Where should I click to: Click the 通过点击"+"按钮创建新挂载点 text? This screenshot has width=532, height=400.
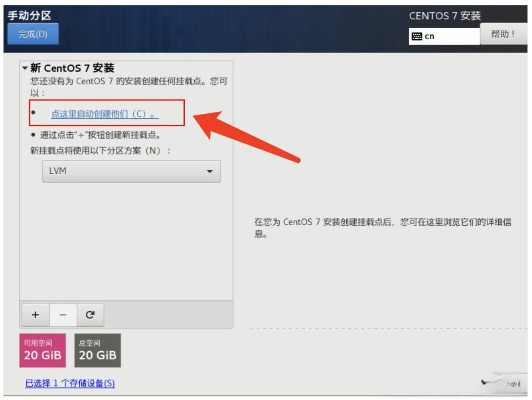pos(101,135)
